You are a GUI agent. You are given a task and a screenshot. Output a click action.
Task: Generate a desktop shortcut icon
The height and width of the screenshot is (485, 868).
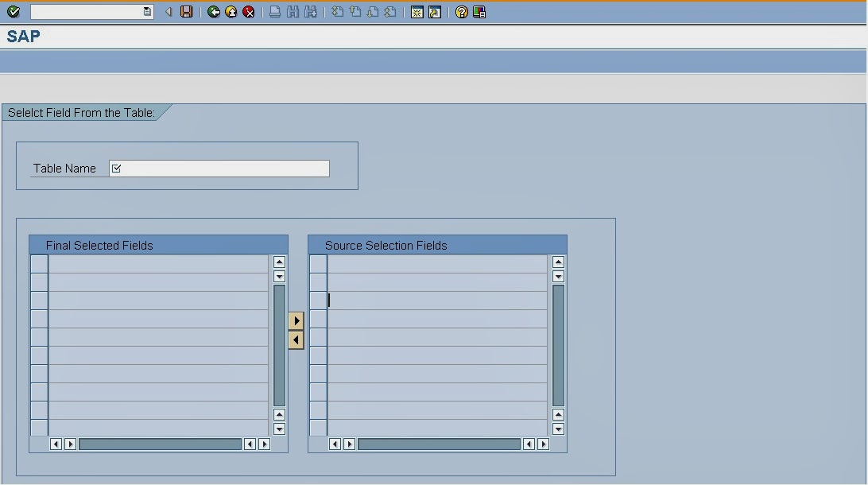[x=434, y=12]
